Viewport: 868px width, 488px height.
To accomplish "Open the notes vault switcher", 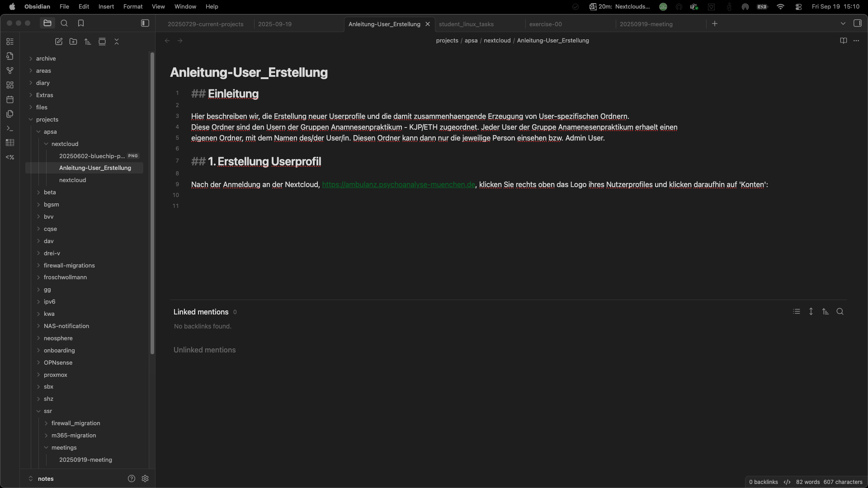I will pyautogui.click(x=45, y=479).
